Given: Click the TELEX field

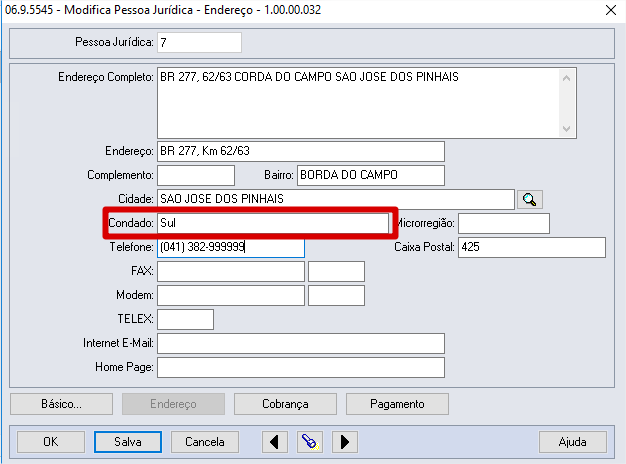Looking at the screenshot, I should (x=185, y=319).
